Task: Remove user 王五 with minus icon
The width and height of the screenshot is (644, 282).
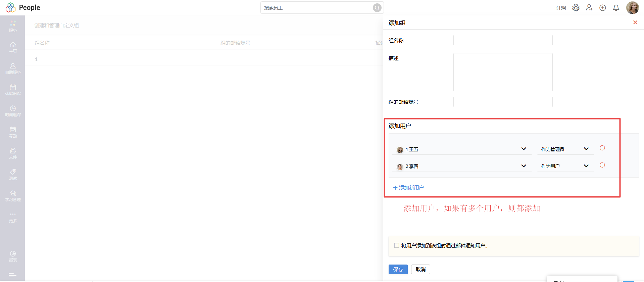Action: [602, 148]
